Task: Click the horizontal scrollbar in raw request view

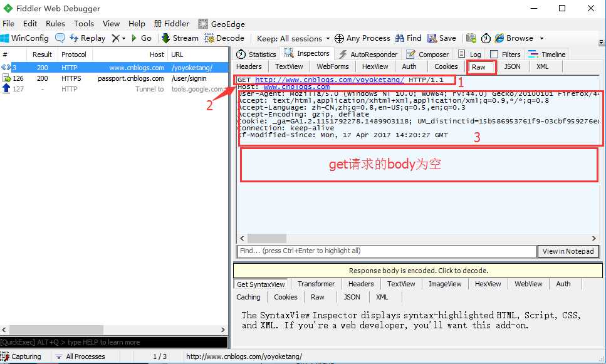Action: (418, 239)
